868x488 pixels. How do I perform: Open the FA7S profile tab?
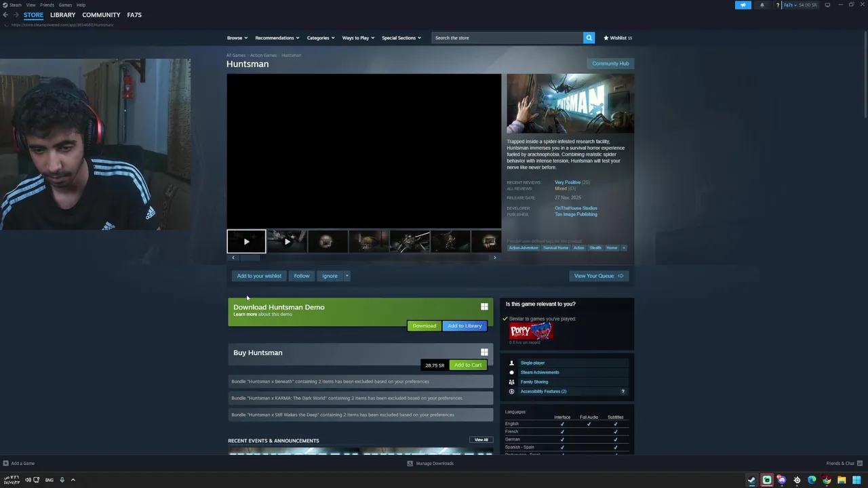[134, 15]
